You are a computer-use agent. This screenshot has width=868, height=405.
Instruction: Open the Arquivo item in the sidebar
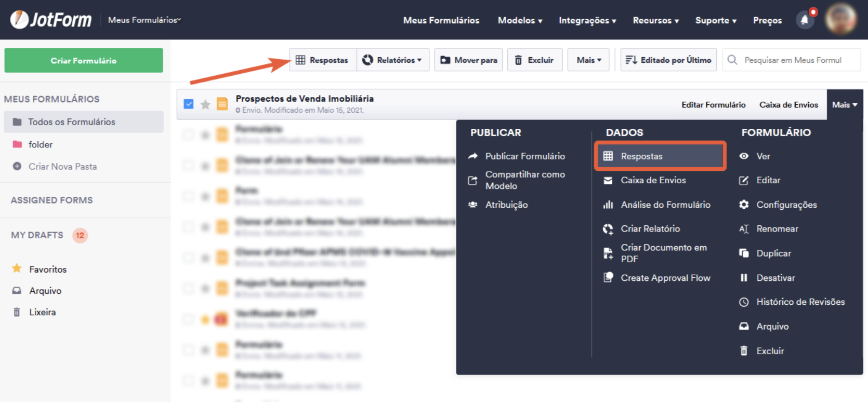(45, 291)
